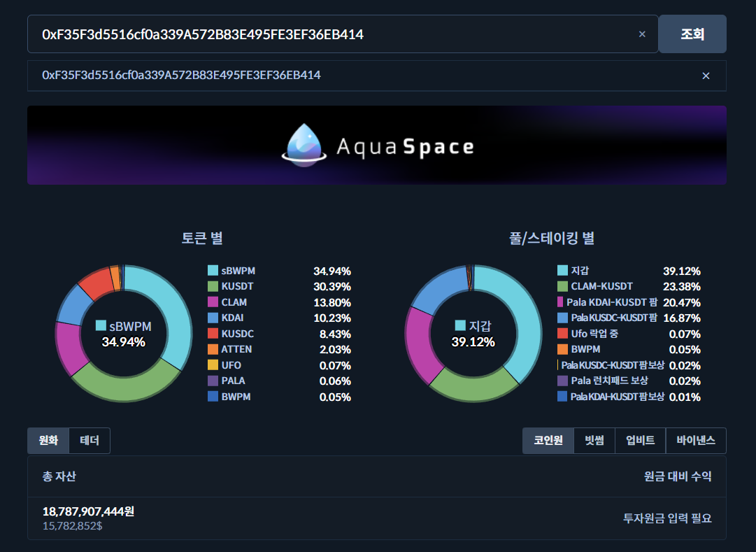The height and width of the screenshot is (552, 756).
Task: Click the 풀/스테이킹 별 chart title
Action: pyautogui.click(x=552, y=238)
